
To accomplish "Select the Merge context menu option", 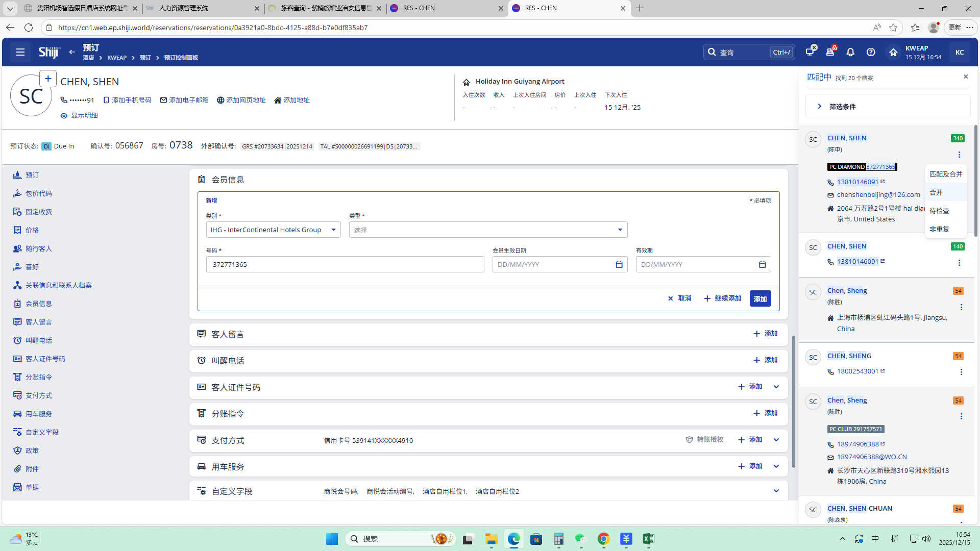I will [x=936, y=192].
